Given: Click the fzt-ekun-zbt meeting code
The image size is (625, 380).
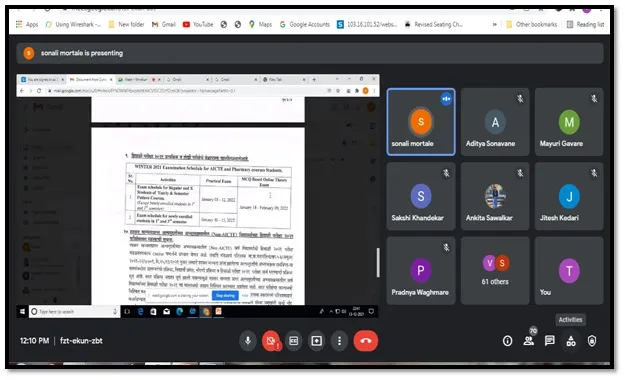Looking at the screenshot, I should pyautogui.click(x=81, y=341).
